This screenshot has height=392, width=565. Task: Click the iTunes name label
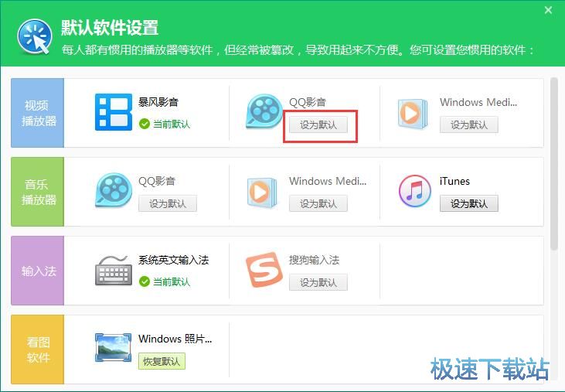(x=454, y=181)
